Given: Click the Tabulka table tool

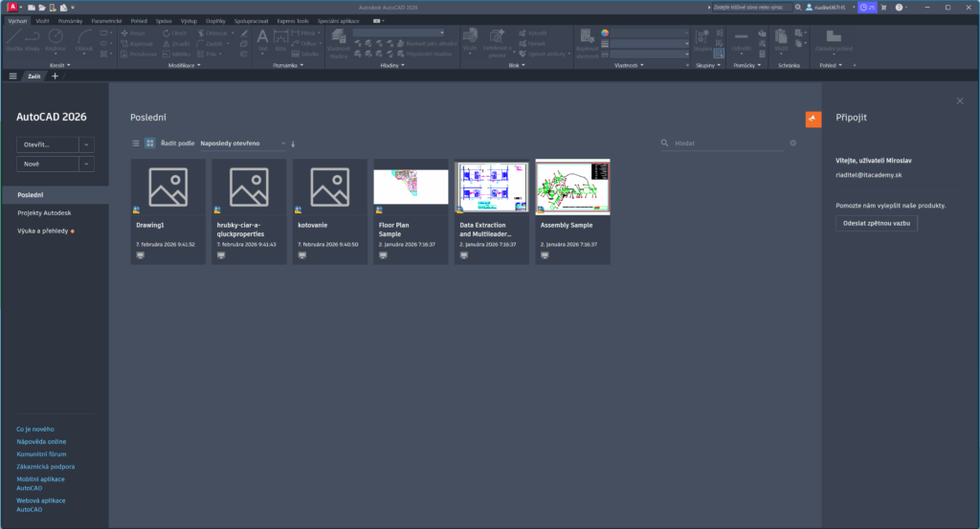Looking at the screenshot, I should pos(305,55).
